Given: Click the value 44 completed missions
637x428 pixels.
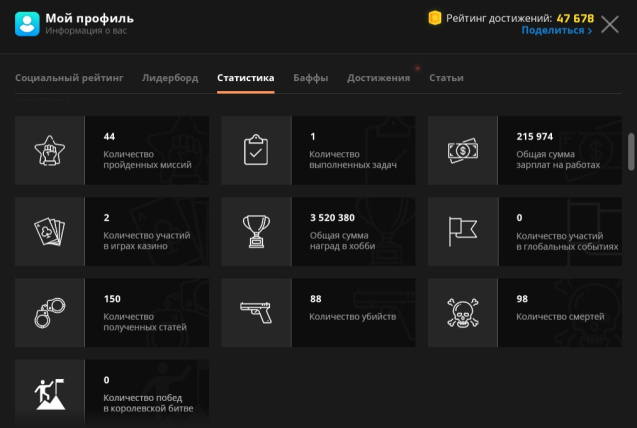Looking at the screenshot, I should (109, 136).
